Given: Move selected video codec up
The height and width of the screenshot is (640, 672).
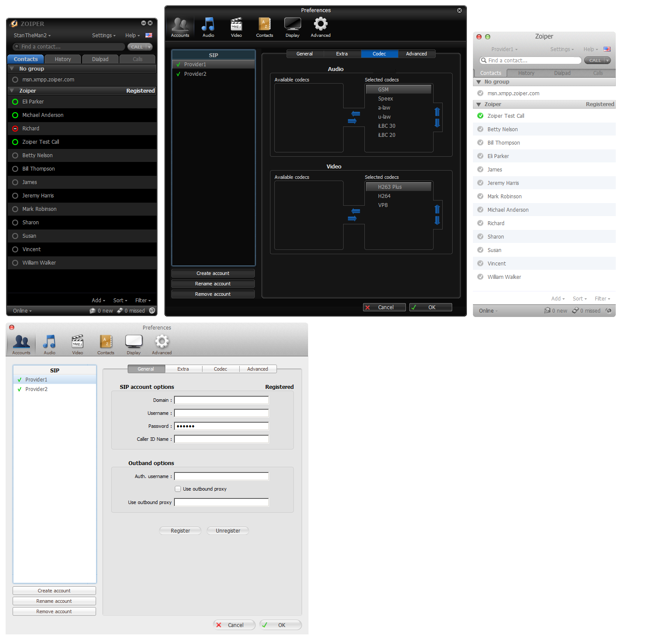Looking at the screenshot, I should point(437,209).
